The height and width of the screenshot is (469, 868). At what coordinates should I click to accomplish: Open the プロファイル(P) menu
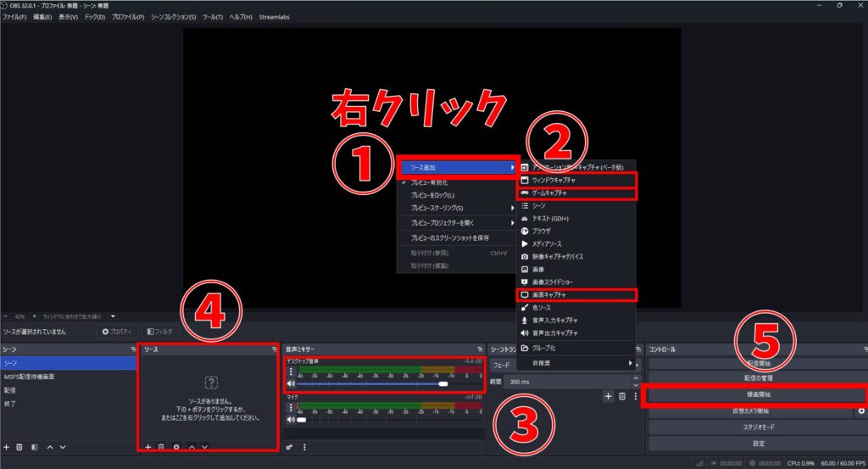(128, 17)
